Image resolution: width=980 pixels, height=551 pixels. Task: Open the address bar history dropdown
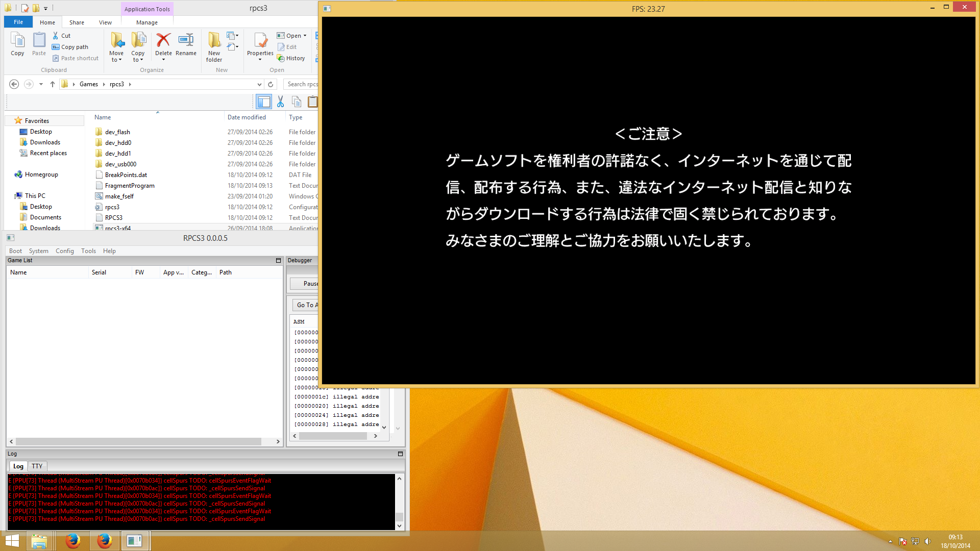point(259,84)
